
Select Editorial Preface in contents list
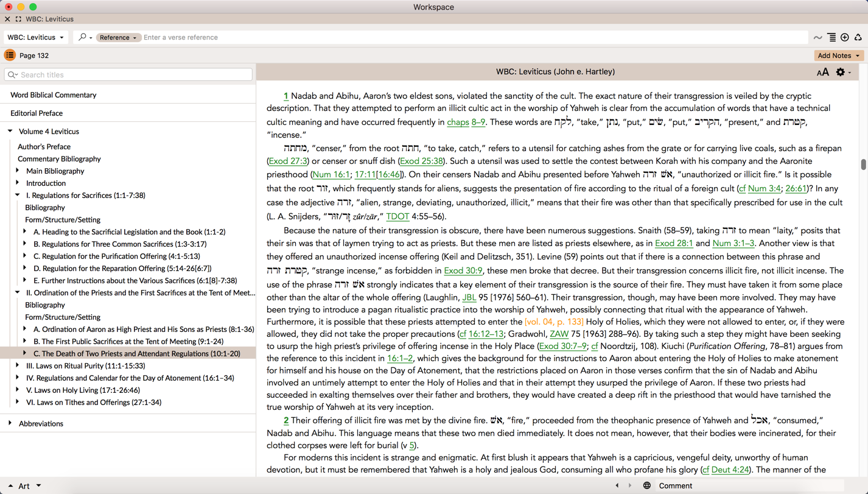tap(37, 113)
